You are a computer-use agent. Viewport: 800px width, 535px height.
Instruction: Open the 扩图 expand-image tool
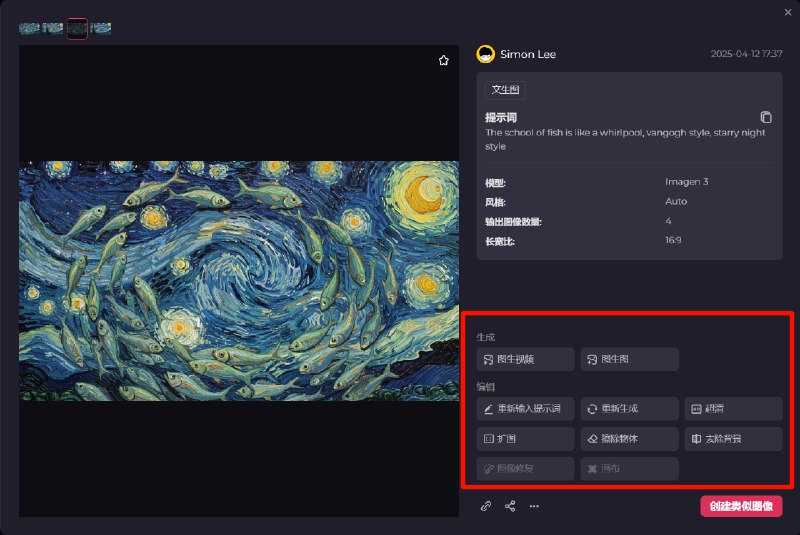pyautogui.click(x=525, y=439)
